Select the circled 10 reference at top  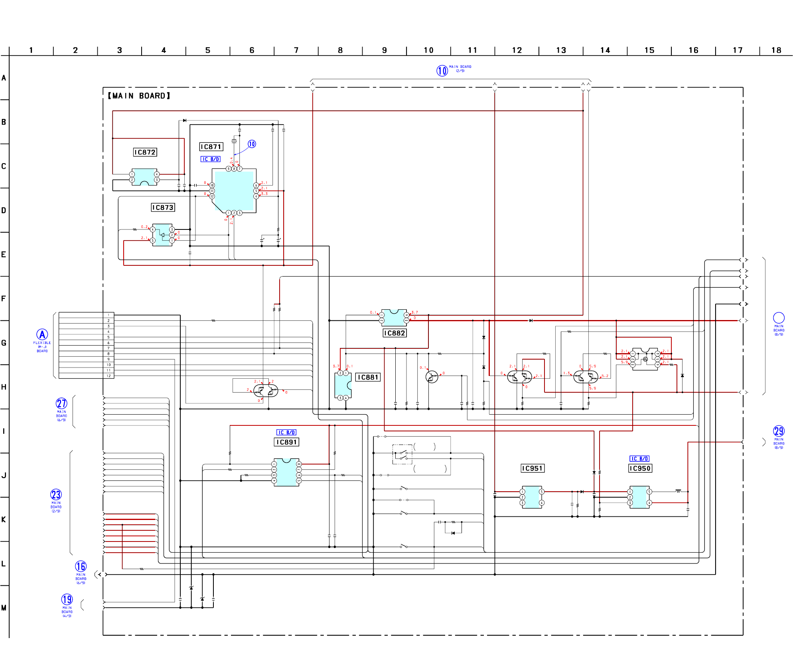(x=442, y=71)
